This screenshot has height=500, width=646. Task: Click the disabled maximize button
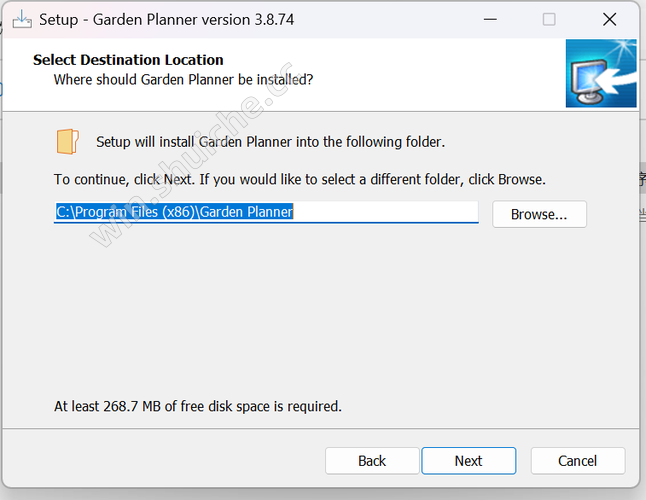click(x=549, y=19)
